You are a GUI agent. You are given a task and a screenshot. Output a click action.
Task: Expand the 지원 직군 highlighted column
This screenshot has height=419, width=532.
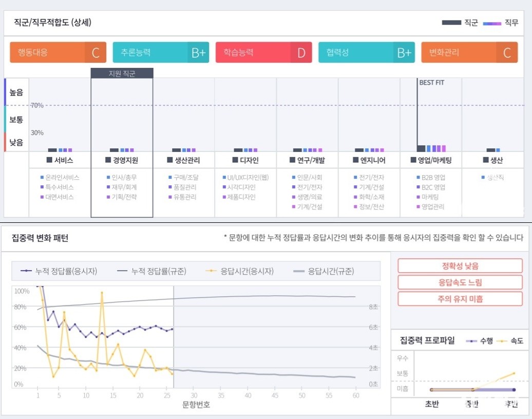[x=121, y=73]
